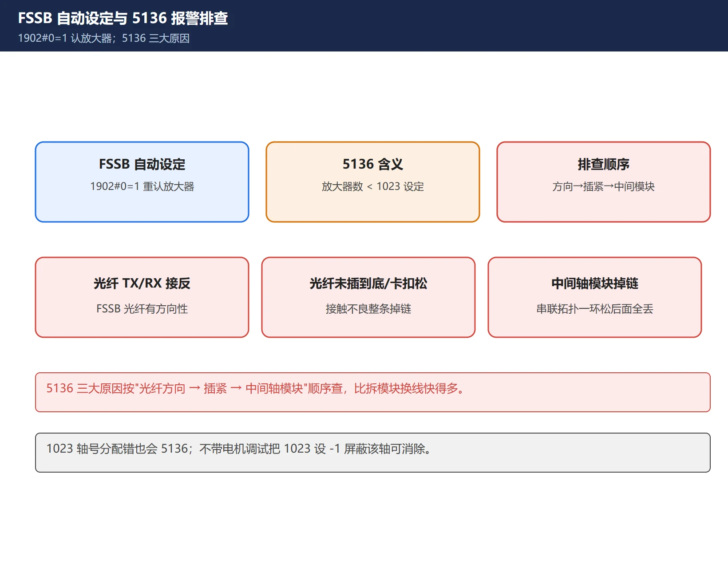728x568 pixels.
Task: Click the red note about 5136 三大原因顺序查
Action: [373, 392]
